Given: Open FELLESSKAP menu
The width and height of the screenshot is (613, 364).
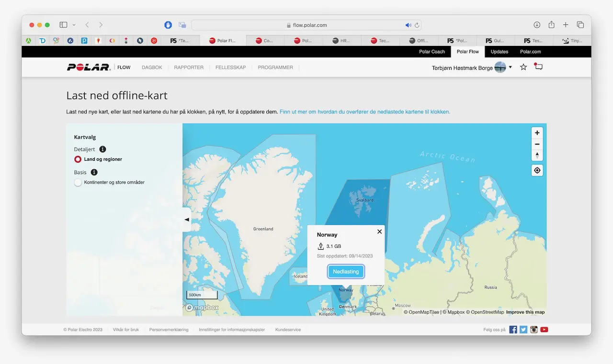Looking at the screenshot, I should tap(230, 67).
